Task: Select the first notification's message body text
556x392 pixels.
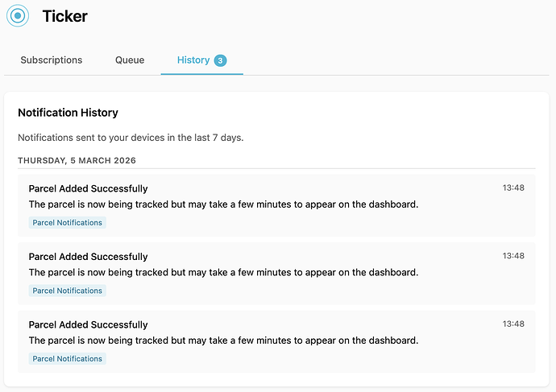Action: pos(223,204)
